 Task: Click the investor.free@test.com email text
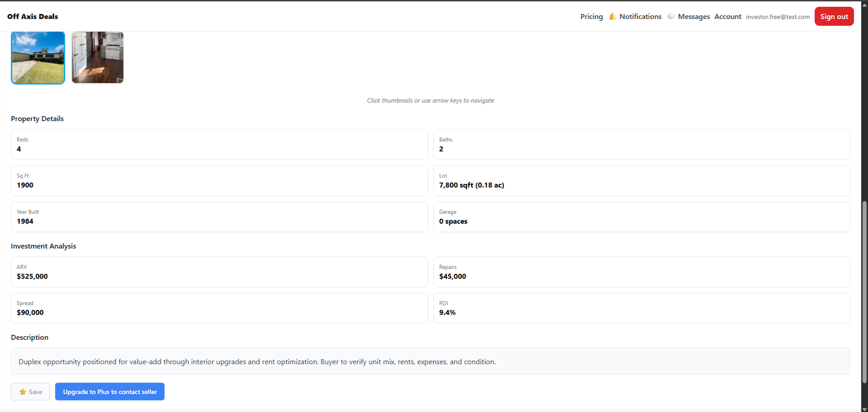pyautogui.click(x=778, y=17)
